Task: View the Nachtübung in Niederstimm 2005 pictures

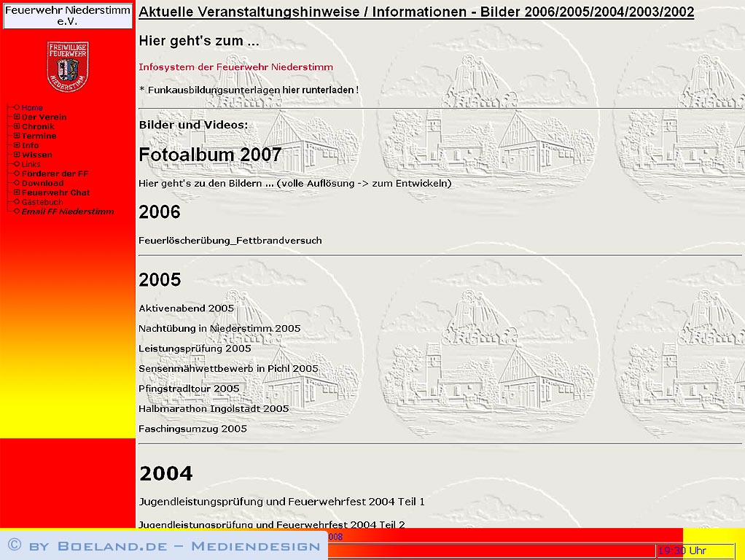Action: [219, 329]
